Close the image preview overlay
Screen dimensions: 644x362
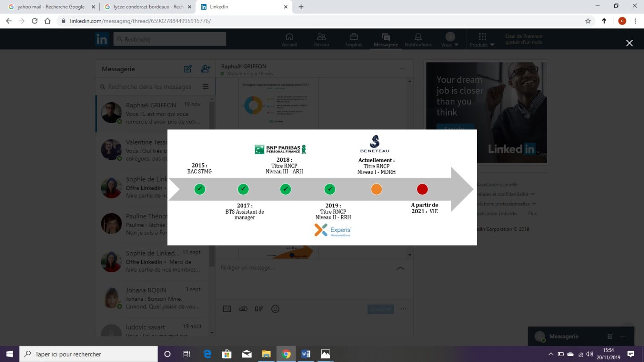pos(629,43)
